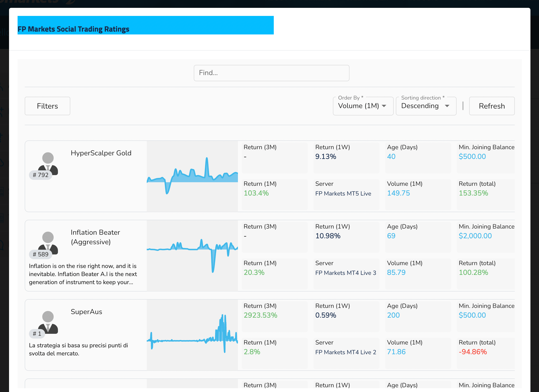Click the SuperAus avatar icon

(x=48, y=322)
